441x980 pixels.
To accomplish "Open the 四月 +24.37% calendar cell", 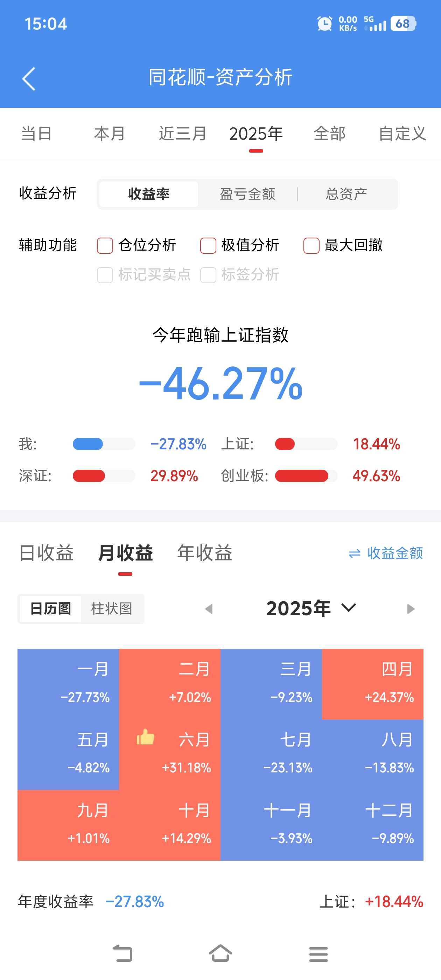I will 372,684.
